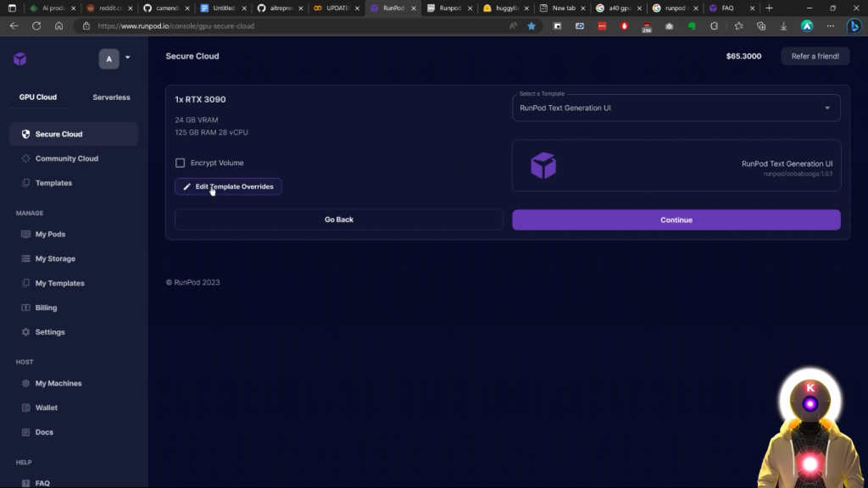Image resolution: width=868 pixels, height=488 pixels.
Task: Switch to the GPU Cloud tab
Action: tap(37, 97)
